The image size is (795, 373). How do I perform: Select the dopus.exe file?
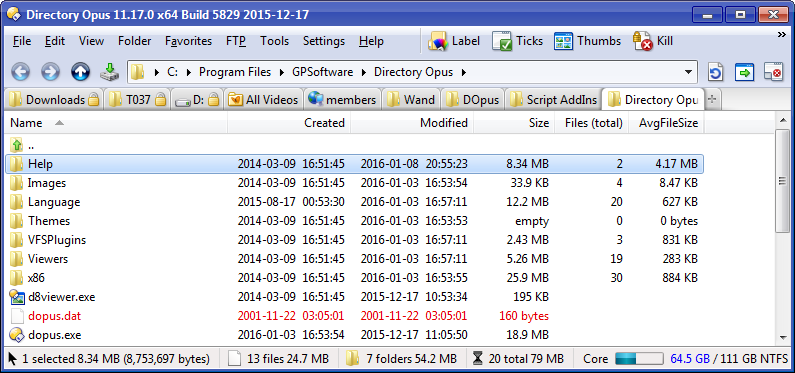(355, 334)
